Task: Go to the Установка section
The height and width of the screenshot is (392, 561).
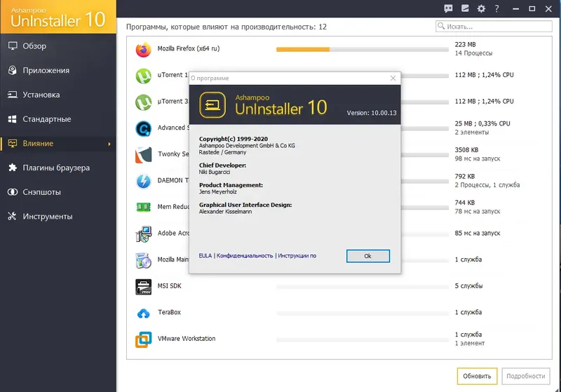Action: coord(58,95)
